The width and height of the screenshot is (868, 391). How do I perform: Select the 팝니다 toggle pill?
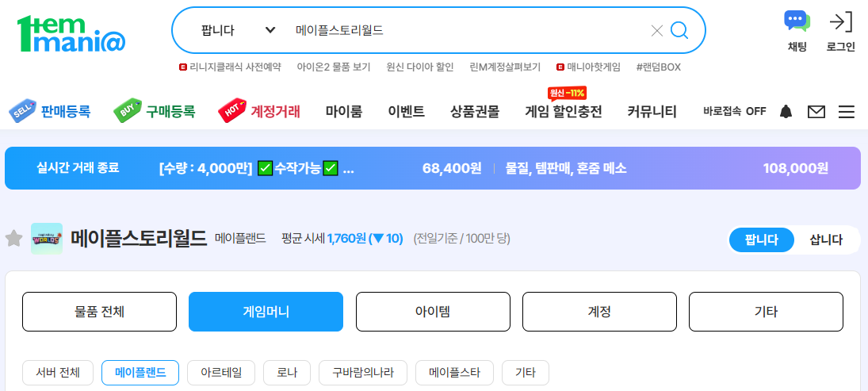(x=761, y=240)
